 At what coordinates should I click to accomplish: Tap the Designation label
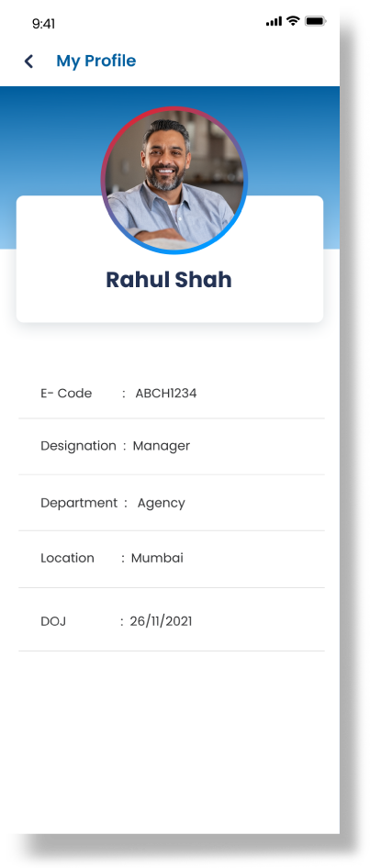point(78,446)
